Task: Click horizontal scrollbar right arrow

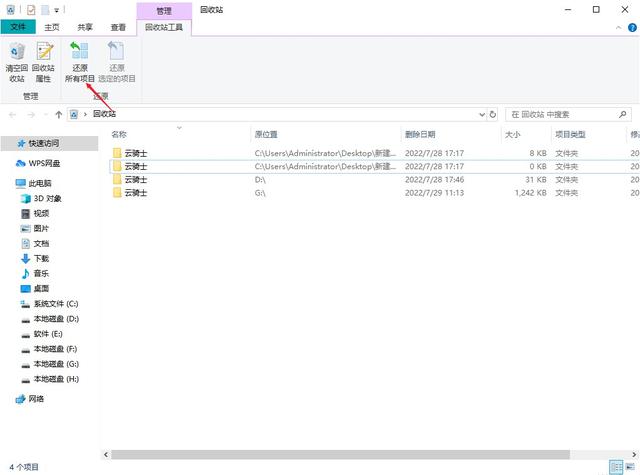Action: (x=635, y=454)
